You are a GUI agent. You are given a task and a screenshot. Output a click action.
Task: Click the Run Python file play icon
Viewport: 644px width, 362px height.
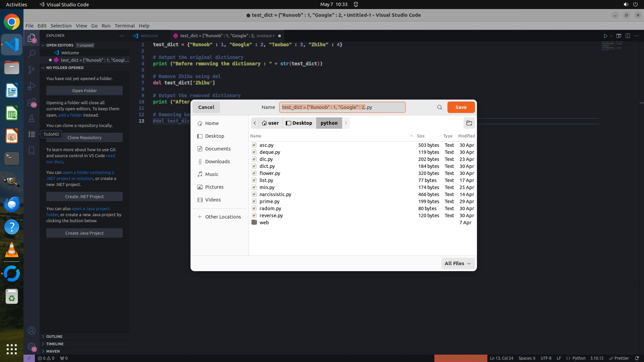click(x=605, y=36)
